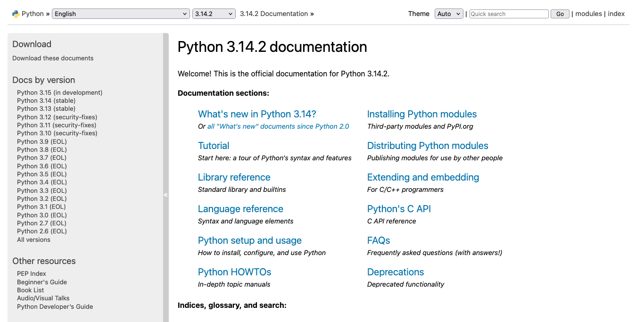Open the Library reference page

coord(234,177)
